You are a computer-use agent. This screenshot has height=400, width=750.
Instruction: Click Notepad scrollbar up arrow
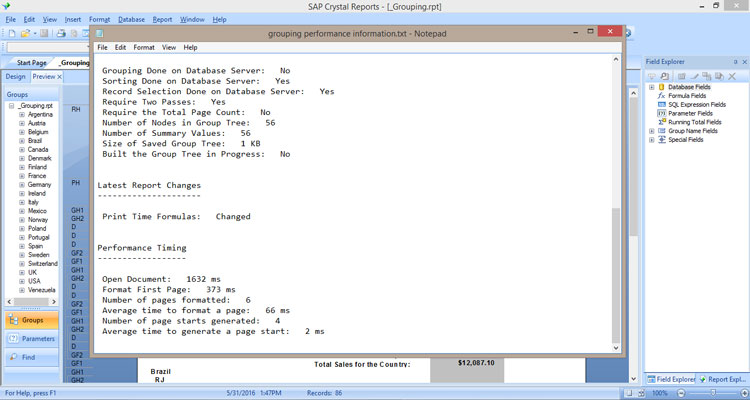click(616, 60)
